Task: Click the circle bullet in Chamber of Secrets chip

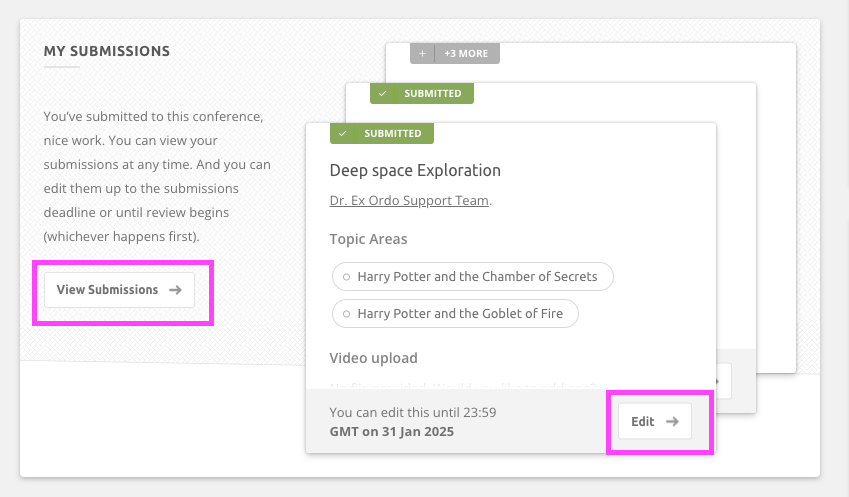Action: click(346, 277)
